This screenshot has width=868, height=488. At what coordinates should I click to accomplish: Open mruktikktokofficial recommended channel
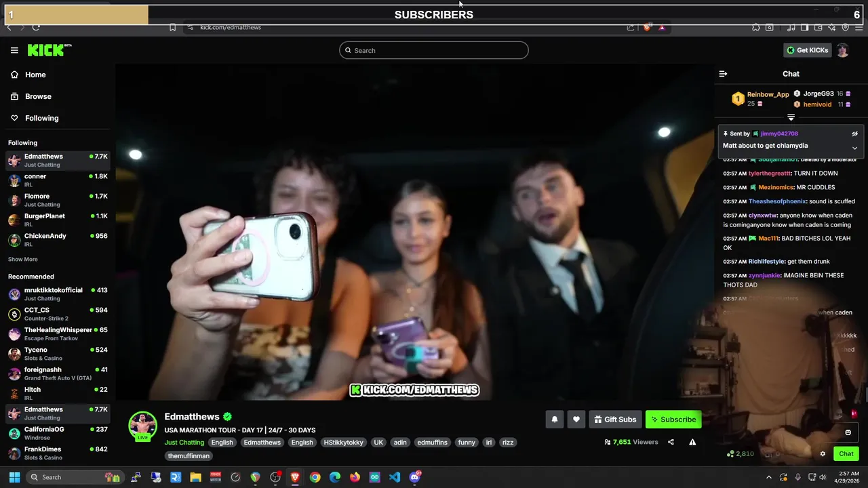(x=58, y=293)
